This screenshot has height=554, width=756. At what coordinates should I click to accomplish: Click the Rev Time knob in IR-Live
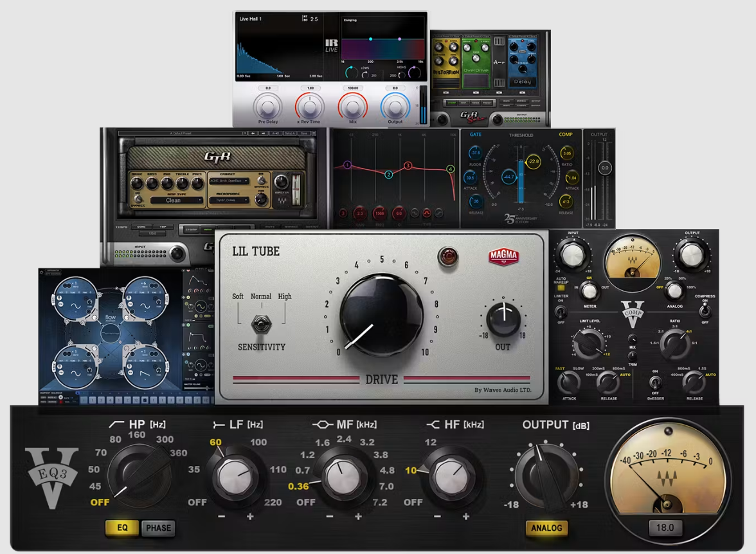pos(310,106)
